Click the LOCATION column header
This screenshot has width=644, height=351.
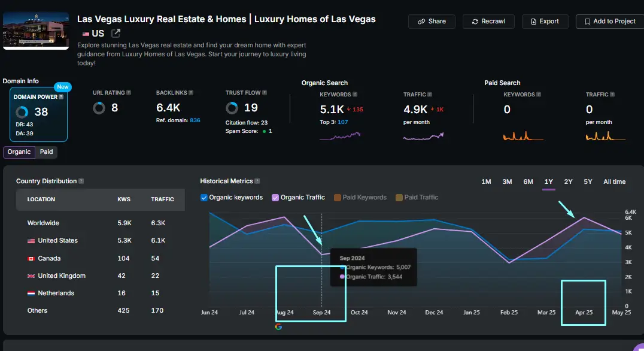[41, 199]
